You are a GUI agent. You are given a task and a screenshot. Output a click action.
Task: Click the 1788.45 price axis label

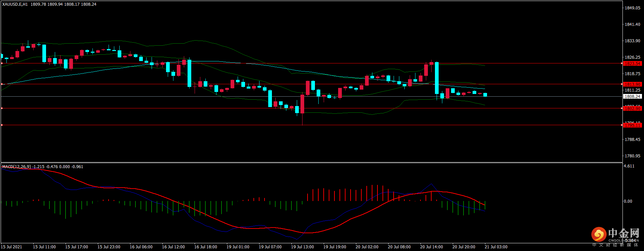tap(632, 140)
